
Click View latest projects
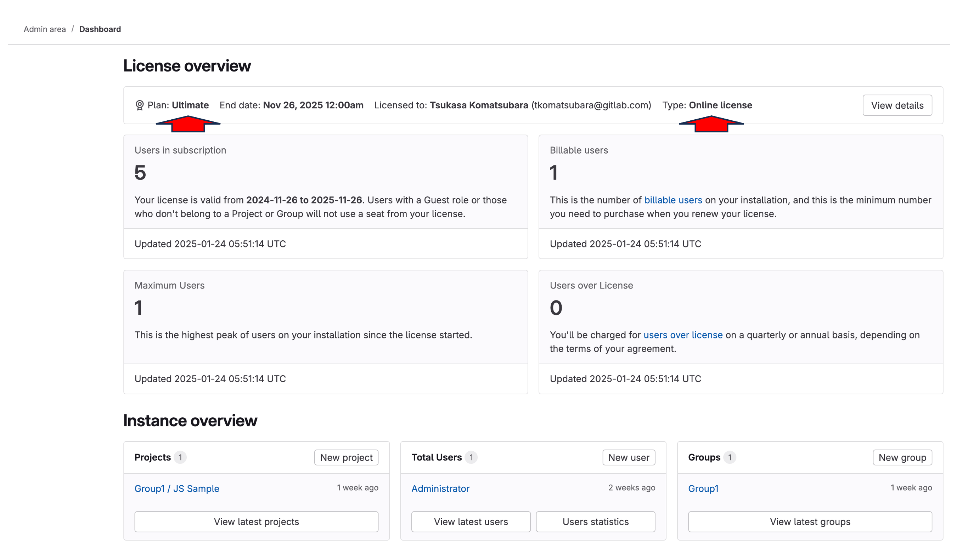(x=256, y=522)
